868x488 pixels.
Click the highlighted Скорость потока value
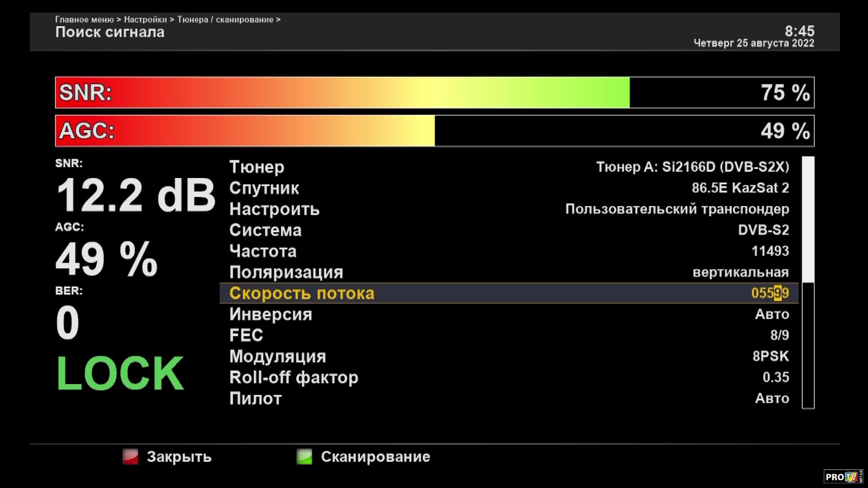pyautogui.click(x=769, y=293)
